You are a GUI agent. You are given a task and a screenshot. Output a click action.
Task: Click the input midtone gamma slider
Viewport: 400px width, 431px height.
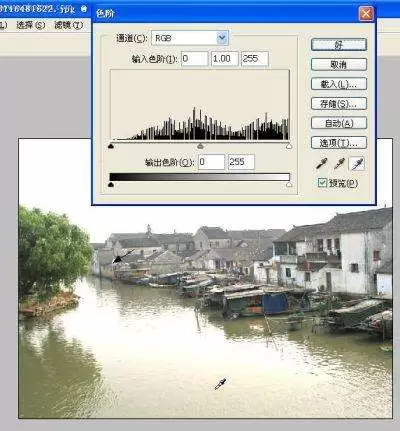[200, 146]
